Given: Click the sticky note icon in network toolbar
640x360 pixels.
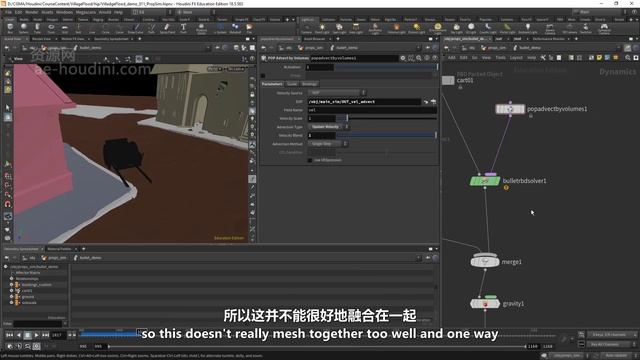Looking at the screenshot, I should coord(599,58).
